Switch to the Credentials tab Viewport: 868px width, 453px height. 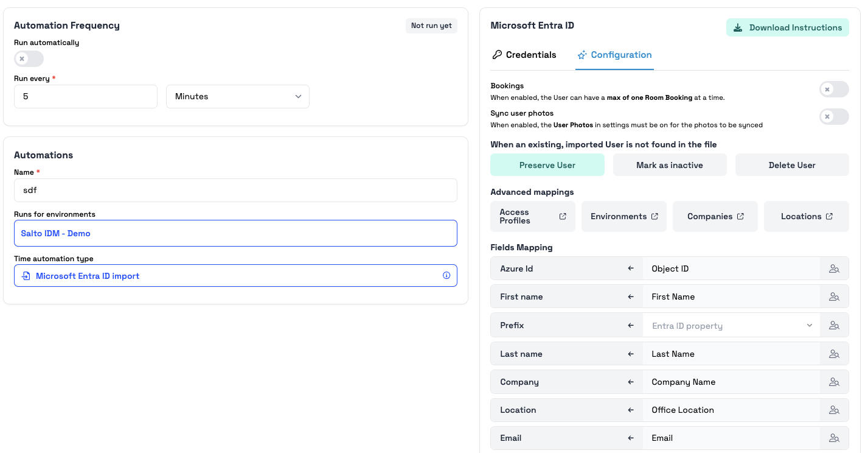coord(524,55)
